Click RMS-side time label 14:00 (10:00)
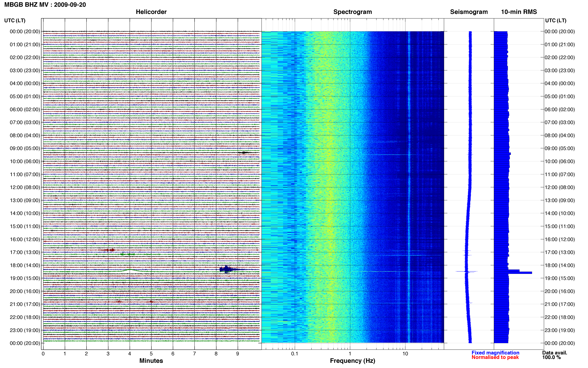 coord(560,213)
